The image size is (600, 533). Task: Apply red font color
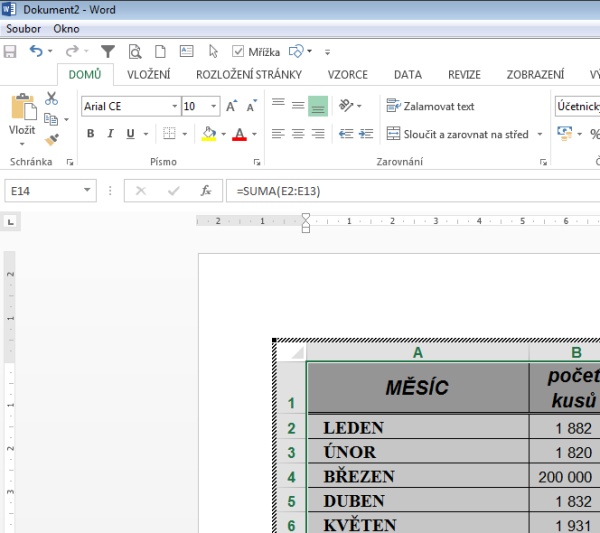[x=240, y=134]
